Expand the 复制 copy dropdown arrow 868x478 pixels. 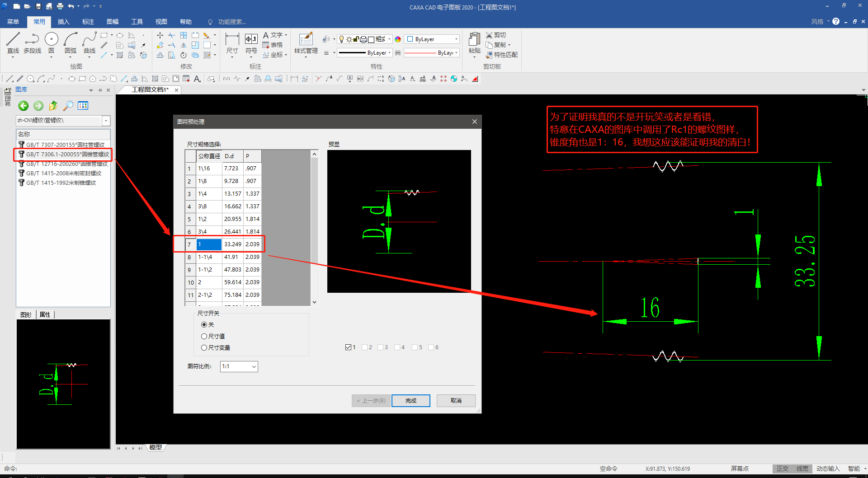(509, 45)
